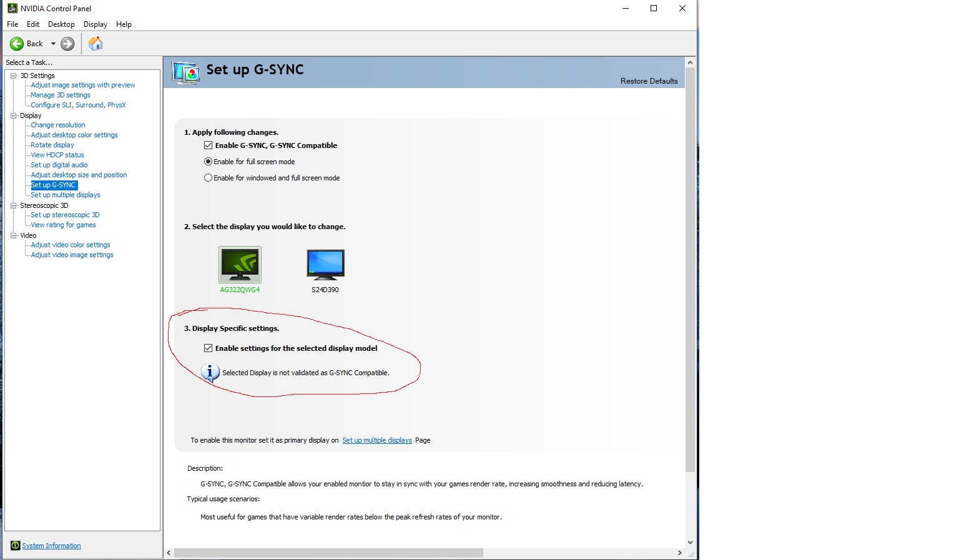Open the System Information link
The image size is (959, 560).
(x=51, y=546)
